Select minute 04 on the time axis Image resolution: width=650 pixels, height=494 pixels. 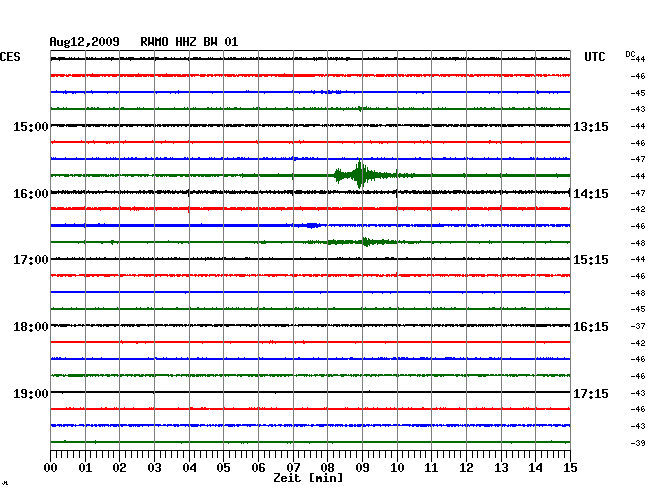[189, 467]
